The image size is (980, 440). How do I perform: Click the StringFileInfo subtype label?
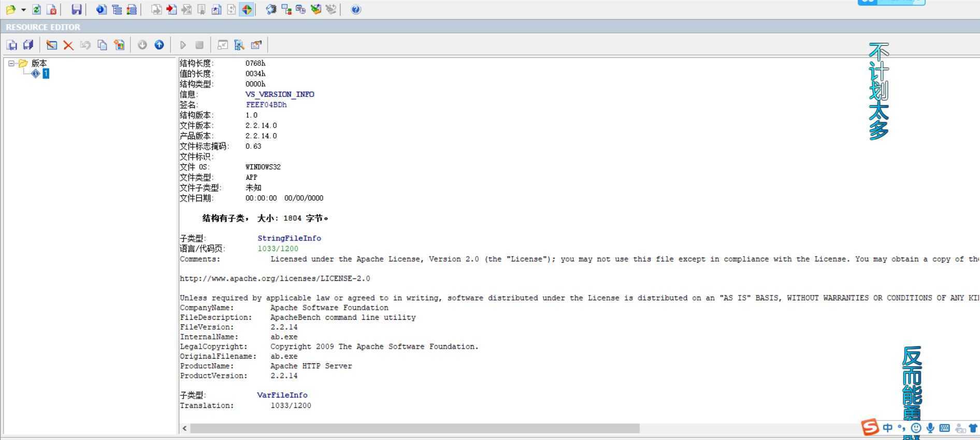pos(289,238)
